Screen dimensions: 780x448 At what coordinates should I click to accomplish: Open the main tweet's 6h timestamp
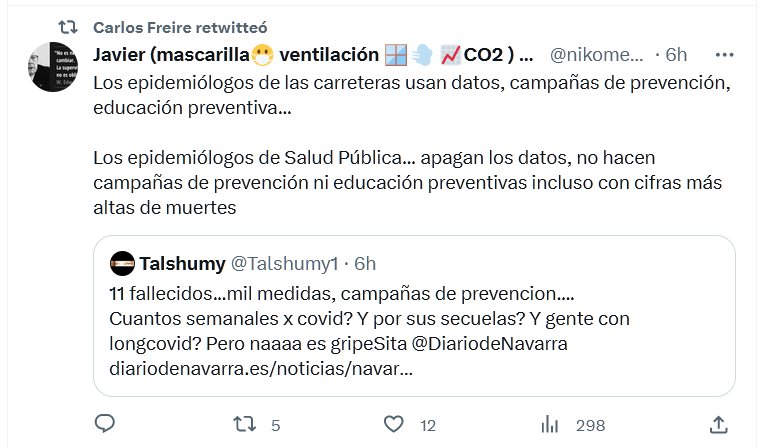point(677,54)
